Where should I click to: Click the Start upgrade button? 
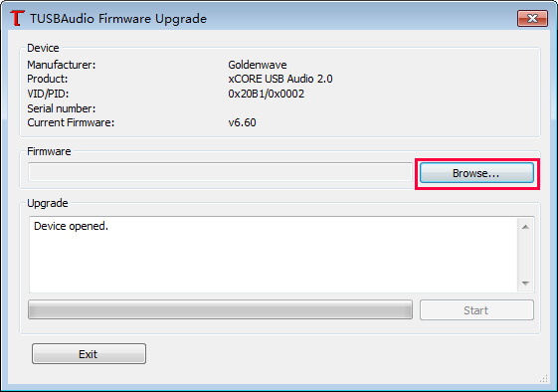point(476,310)
